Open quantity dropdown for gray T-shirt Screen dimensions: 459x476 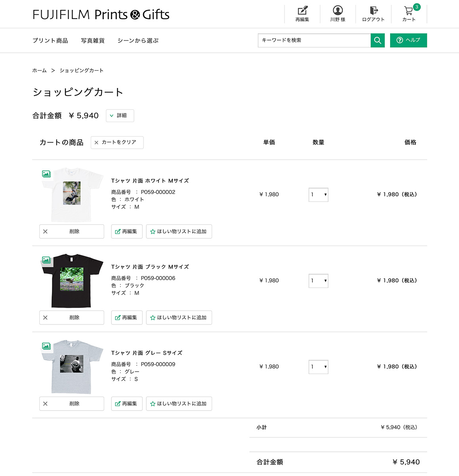[318, 367]
